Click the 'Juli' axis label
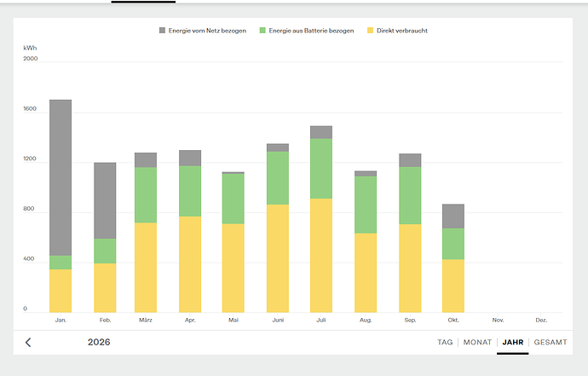588x376 pixels. coord(321,320)
